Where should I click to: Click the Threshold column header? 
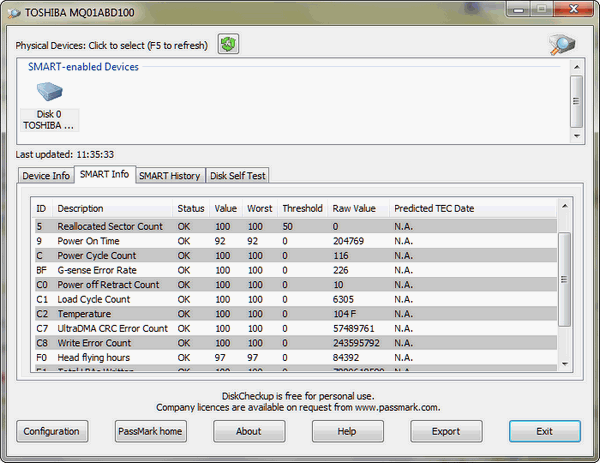coord(302,209)
